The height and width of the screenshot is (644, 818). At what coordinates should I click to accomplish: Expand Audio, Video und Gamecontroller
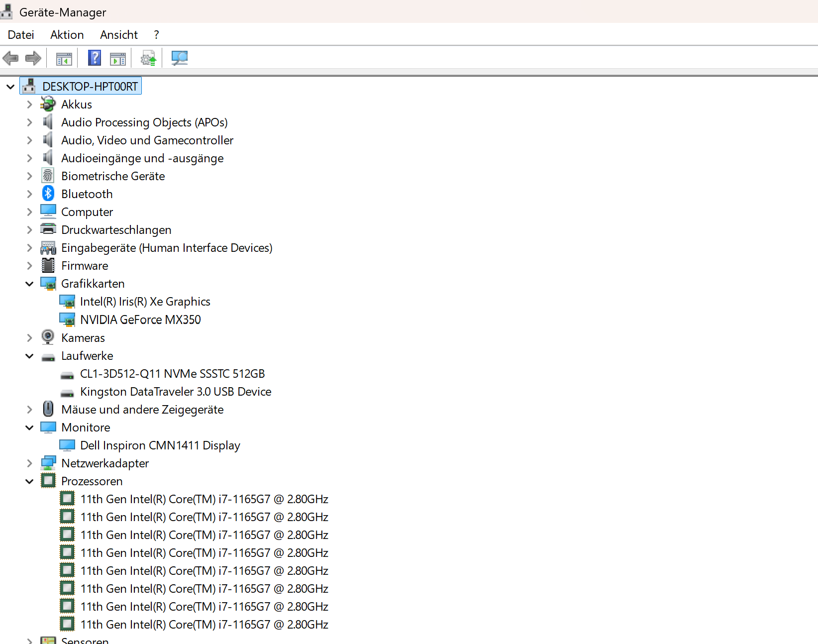click(x=29, y=140)
